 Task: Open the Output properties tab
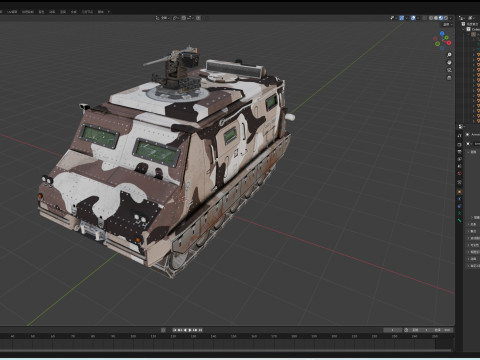[459, 152]
